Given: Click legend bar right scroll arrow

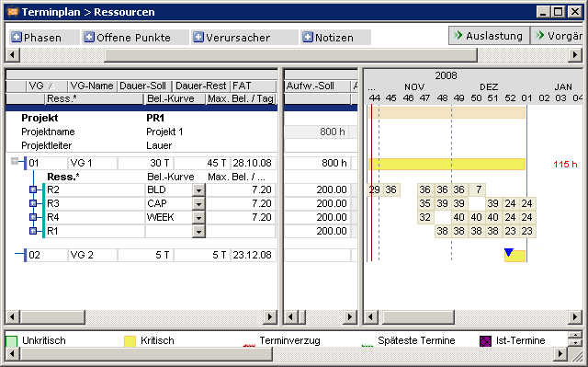Looking at the screenshot, I should pos(560,353).
